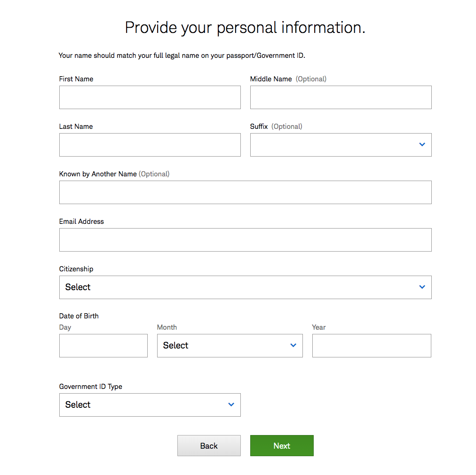The image size is (476, 475).
Task: Click the Date of Birth label
Action: tap(79, 316)
